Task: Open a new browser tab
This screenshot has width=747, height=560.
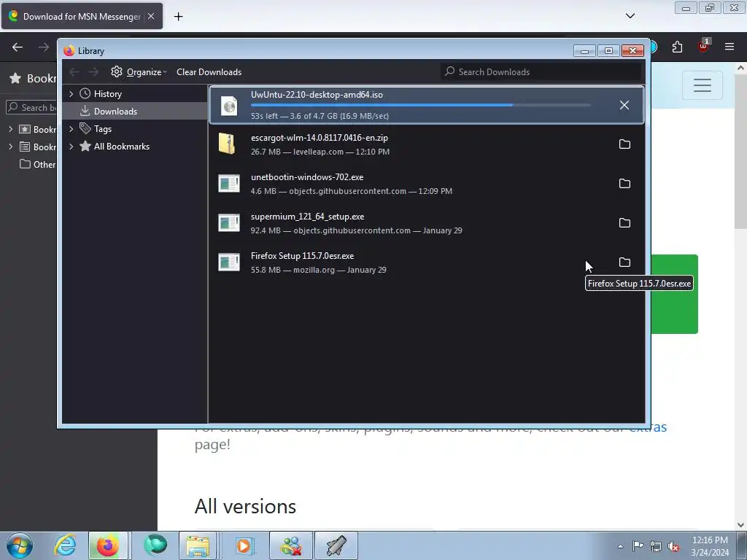Action: pyautogui.click(x=178, y=16)
